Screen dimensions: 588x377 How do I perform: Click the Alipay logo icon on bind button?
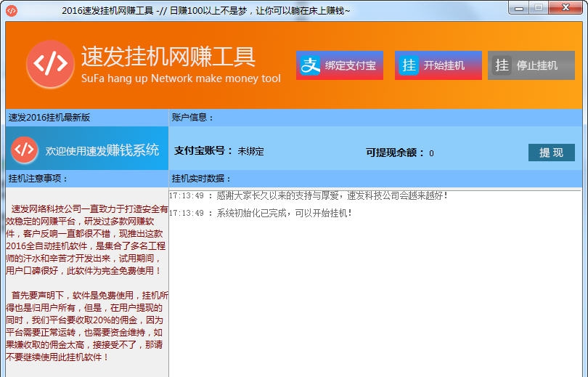(x=310, y=65)
